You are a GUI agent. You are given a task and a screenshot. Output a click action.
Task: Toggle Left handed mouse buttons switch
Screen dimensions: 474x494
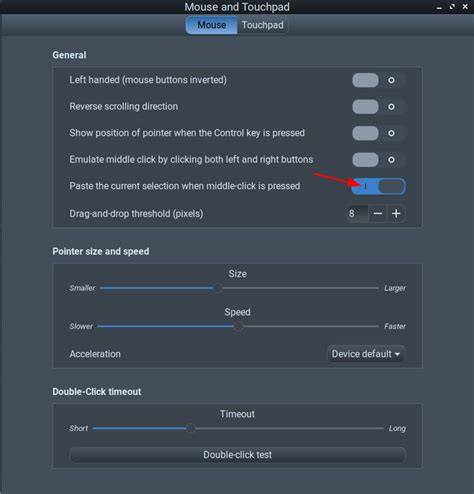coord(379,80)
